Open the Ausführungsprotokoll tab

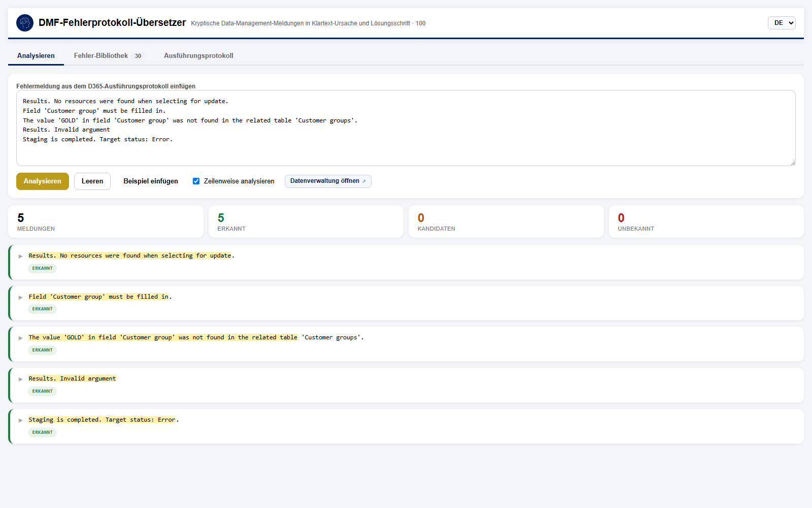click(x=198, y=56)
